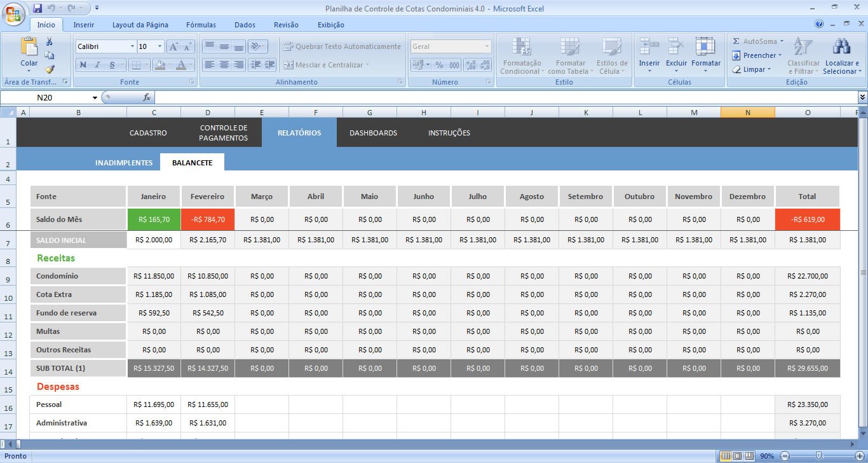Switch to Dados ribbon tab
Screen dimensions: 868x463
click(245, 25)
